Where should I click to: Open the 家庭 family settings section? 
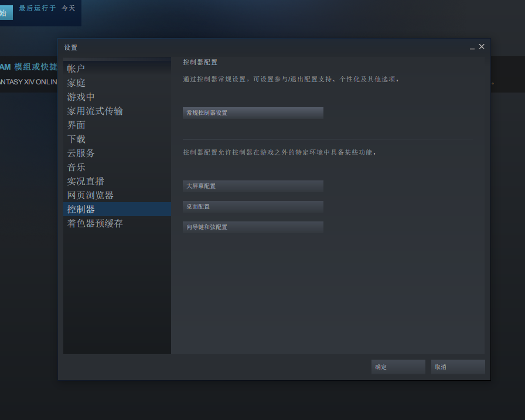tap(76, 82)
